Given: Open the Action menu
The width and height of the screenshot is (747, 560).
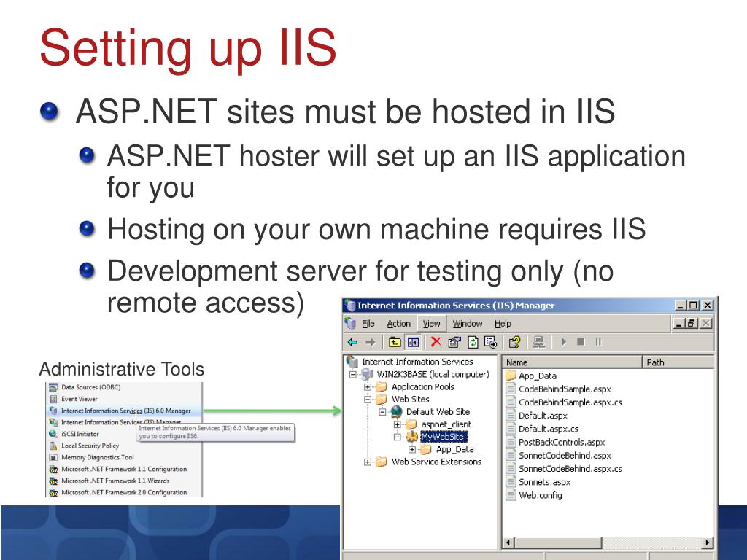Looking at the screenshot, I should 399,324.
